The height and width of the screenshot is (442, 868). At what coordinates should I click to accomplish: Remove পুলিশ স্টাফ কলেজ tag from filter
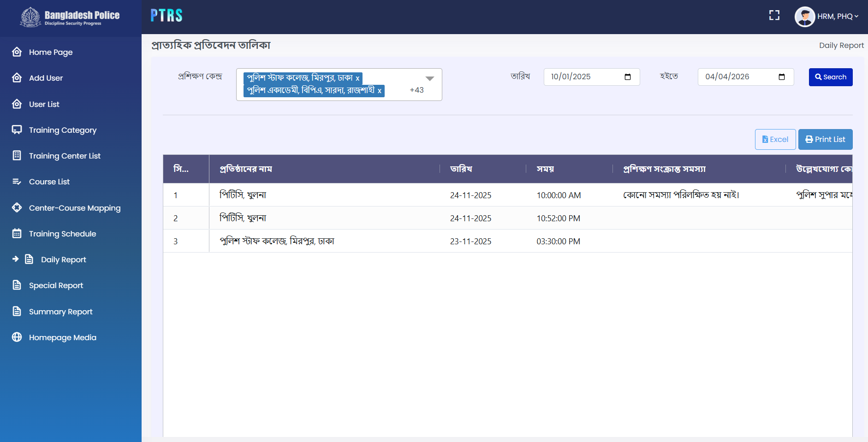click(x=357, y=78)
